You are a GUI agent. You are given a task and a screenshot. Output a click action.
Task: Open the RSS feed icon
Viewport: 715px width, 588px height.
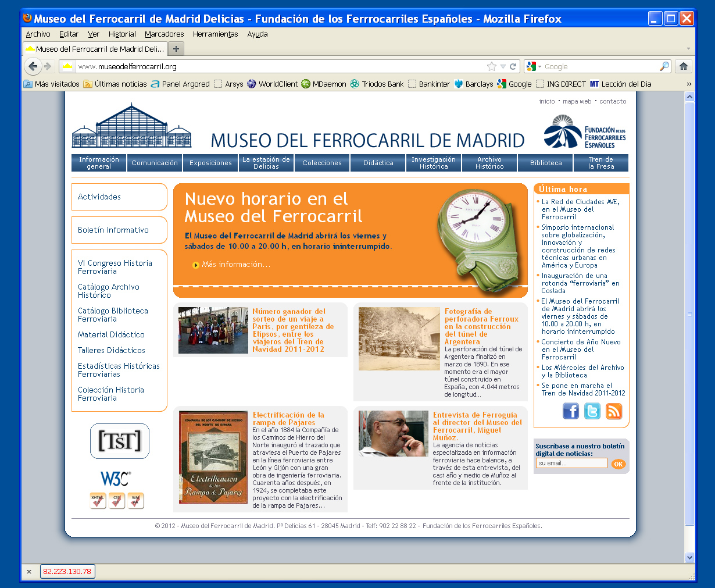(614, 411)
